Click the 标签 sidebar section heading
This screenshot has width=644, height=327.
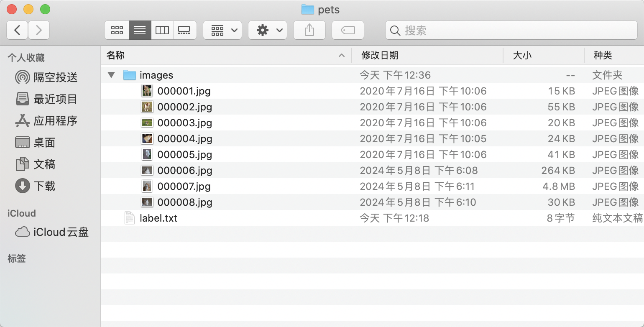click(x=17, y=258)
